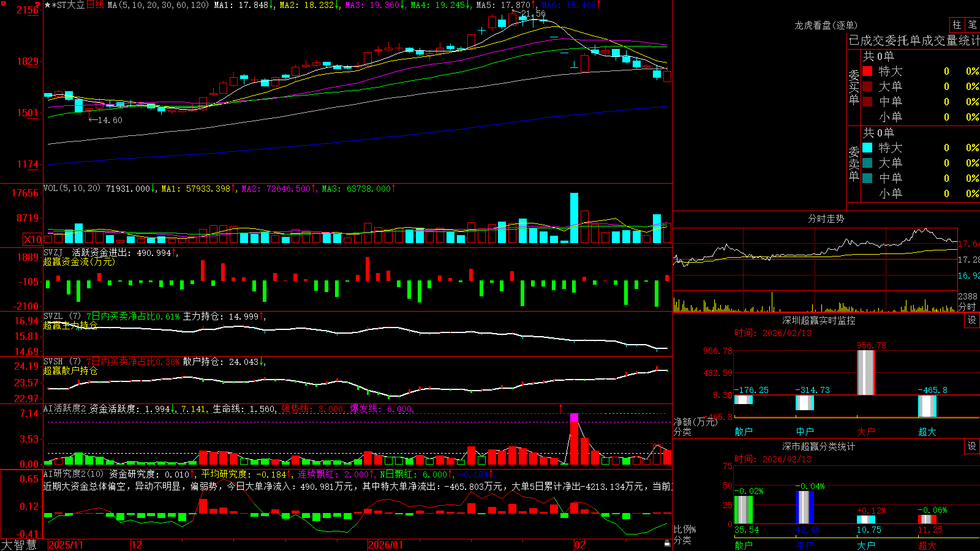The height and width of the screenshot is (551, 980).
Task: Click the 深圳超赢实时监控 title
Action: (819, 320)
